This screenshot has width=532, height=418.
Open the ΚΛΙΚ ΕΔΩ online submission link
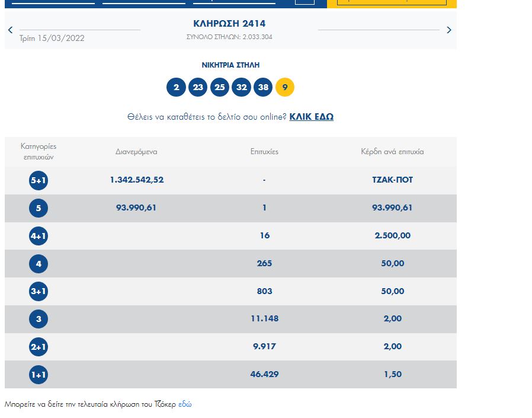click(x=311, y=117)
